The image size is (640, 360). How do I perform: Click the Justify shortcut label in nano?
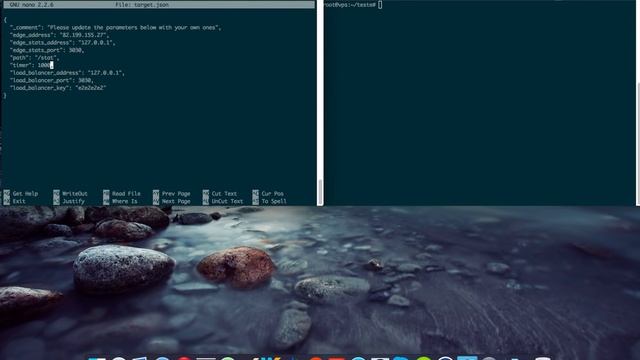point(73,201)
